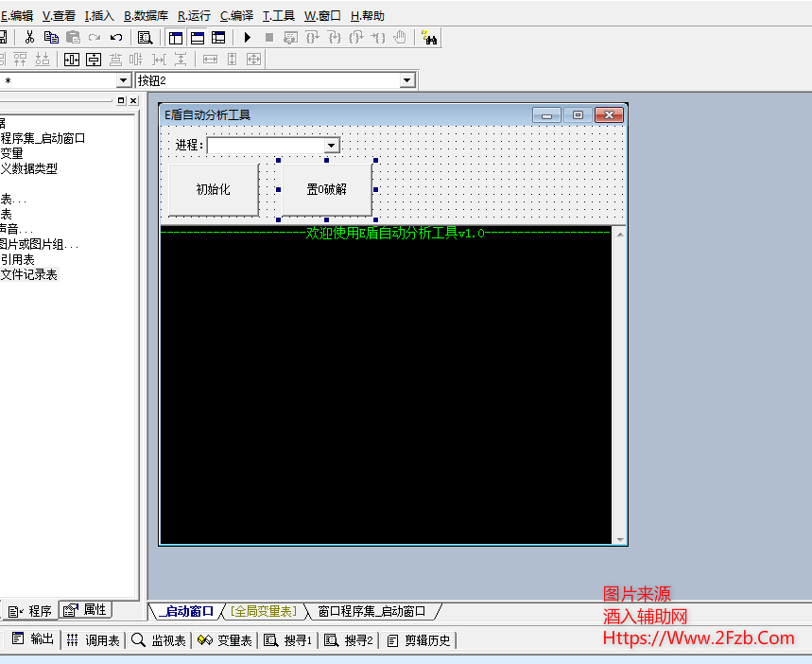
Task: Click the binoculars help-search icon
Action: 429,38
